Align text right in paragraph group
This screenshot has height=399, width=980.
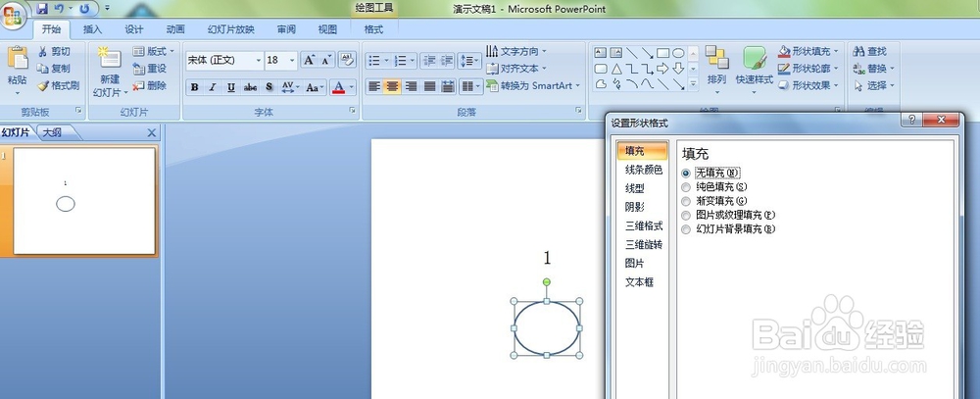411,87
